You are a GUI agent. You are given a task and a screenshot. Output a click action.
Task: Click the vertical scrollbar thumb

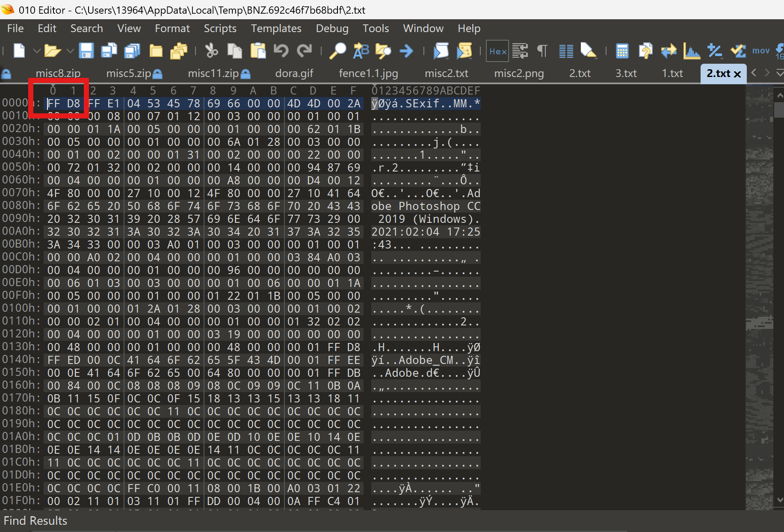[x=779, y=109]
